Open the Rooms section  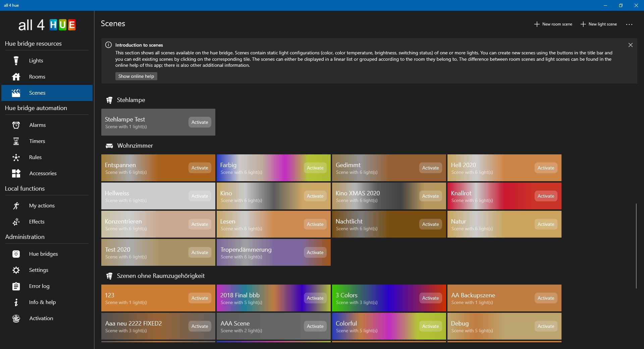(x=37, y=77)
